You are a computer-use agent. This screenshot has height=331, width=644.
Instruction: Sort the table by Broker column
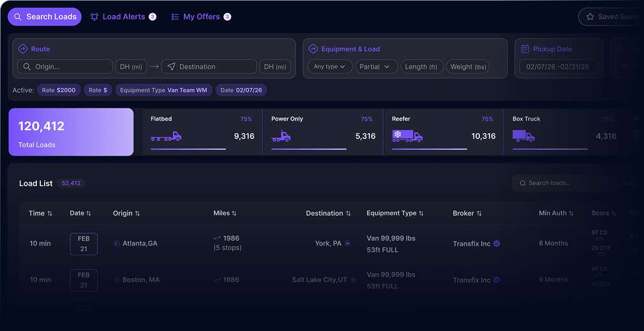(467, 213)
